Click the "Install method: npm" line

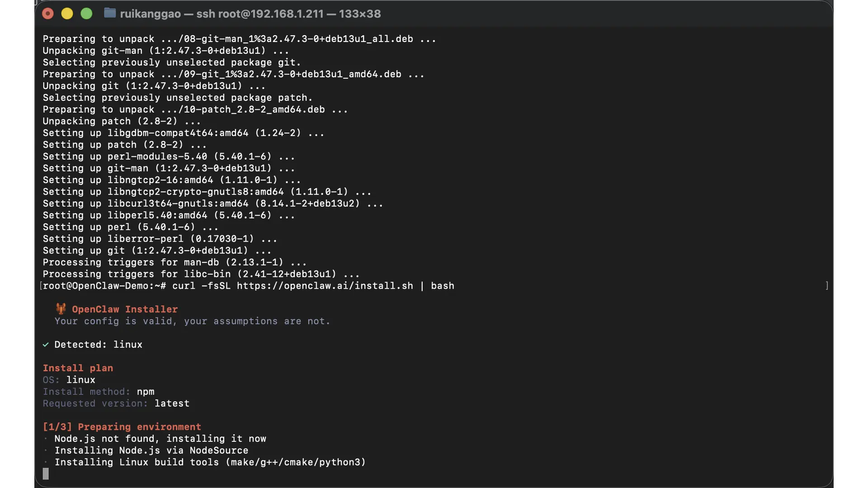[99, 392]
